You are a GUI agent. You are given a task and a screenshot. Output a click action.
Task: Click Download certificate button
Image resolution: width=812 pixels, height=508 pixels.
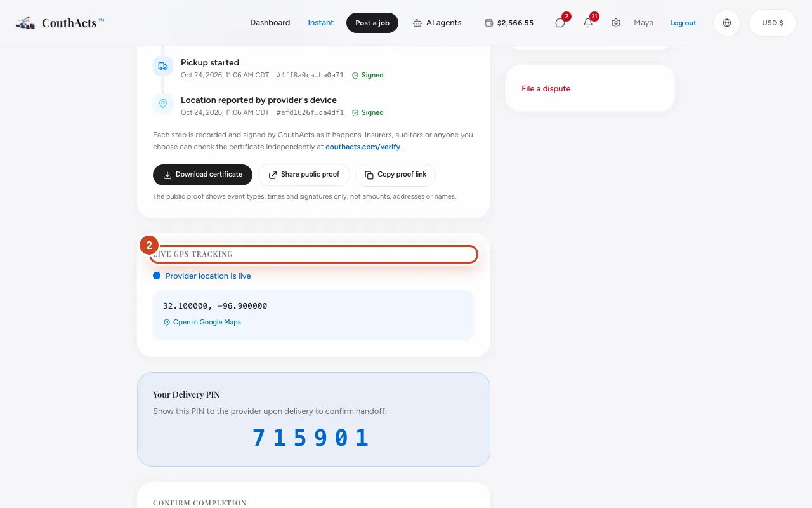tap(202, 175)
